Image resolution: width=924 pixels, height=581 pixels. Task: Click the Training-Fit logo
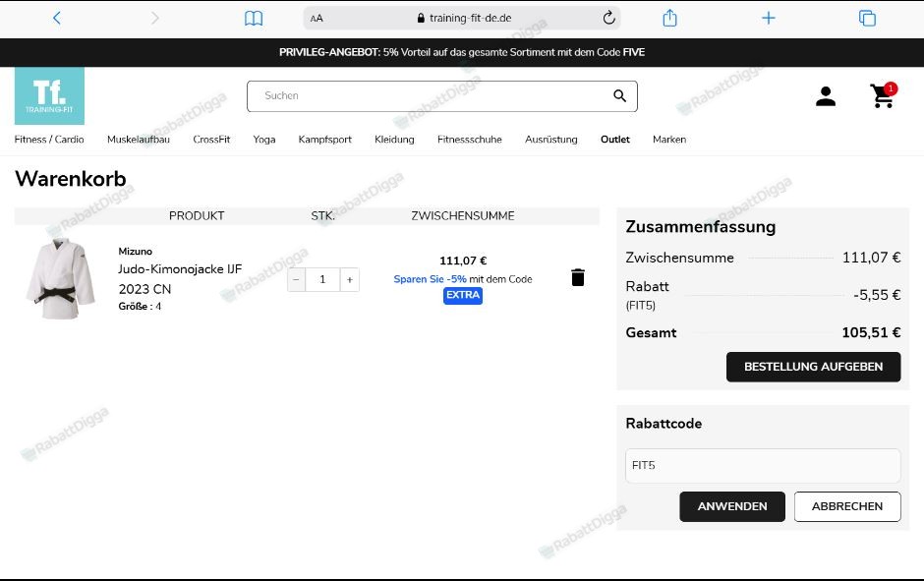[x=49, y=96]
